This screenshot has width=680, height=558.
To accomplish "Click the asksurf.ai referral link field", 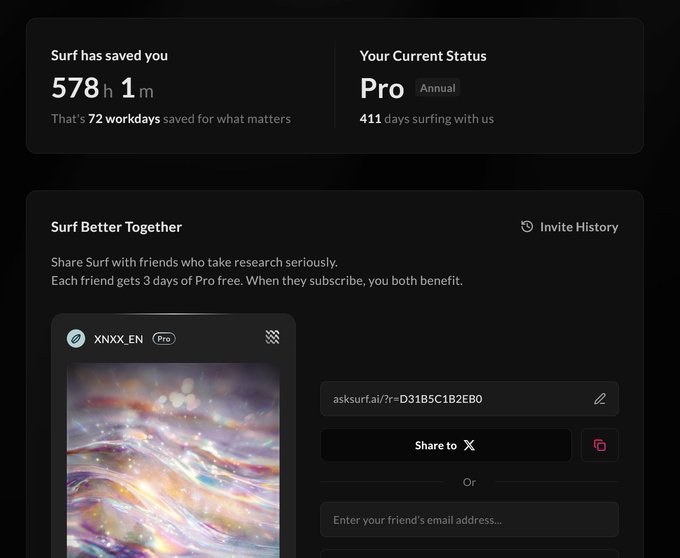I will (469, 399).
